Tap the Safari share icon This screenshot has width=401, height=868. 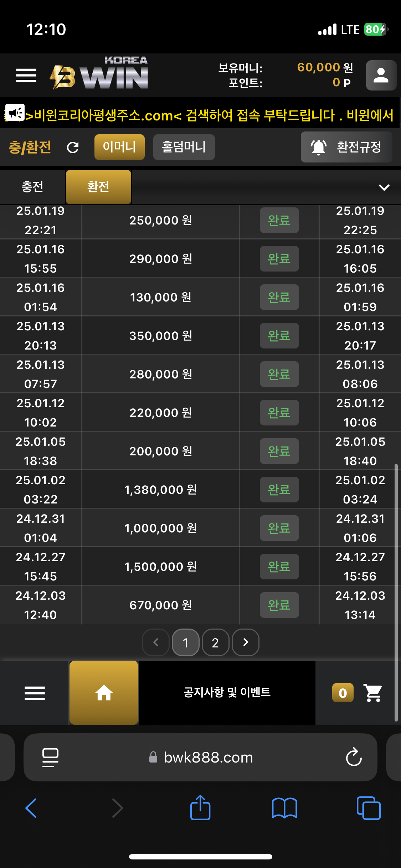point(200,808)
